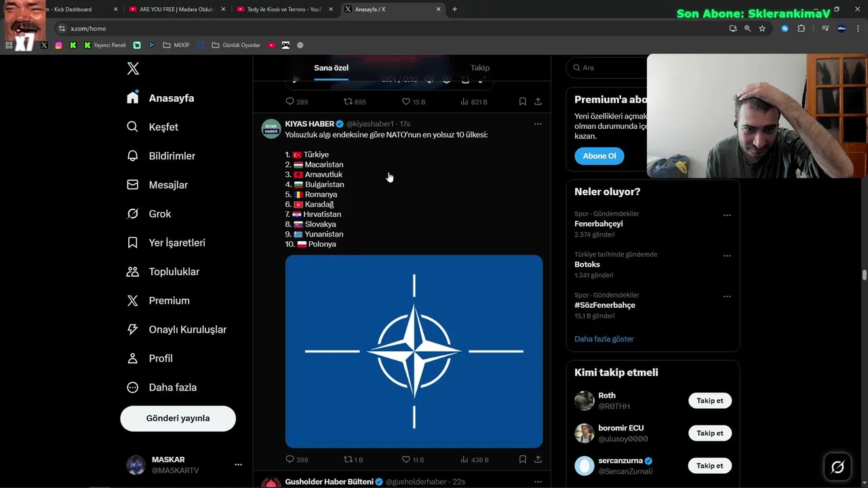Bookmark this page with the star icon
The height and width of the screenshot is (488, 868).
point(762,28)
